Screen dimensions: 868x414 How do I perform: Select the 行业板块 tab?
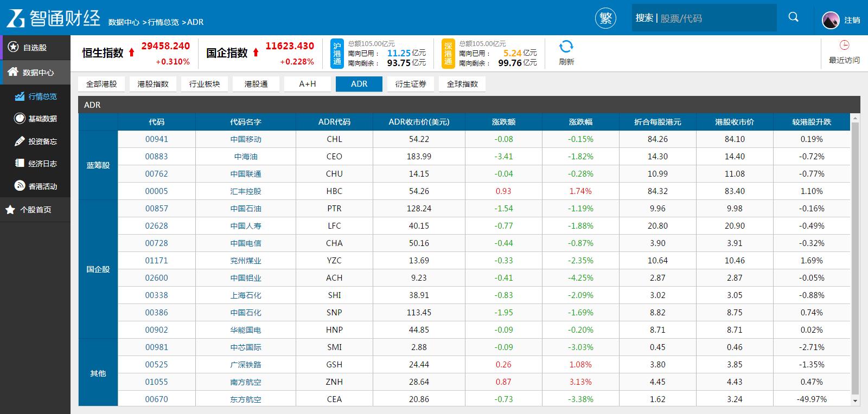[x=205, y=84]
